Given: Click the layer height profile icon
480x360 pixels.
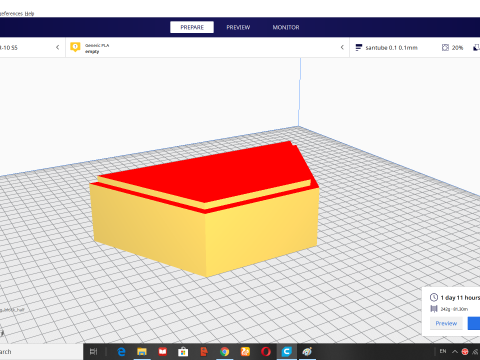Looking at the screenshot, I should [x=359, y=48].
